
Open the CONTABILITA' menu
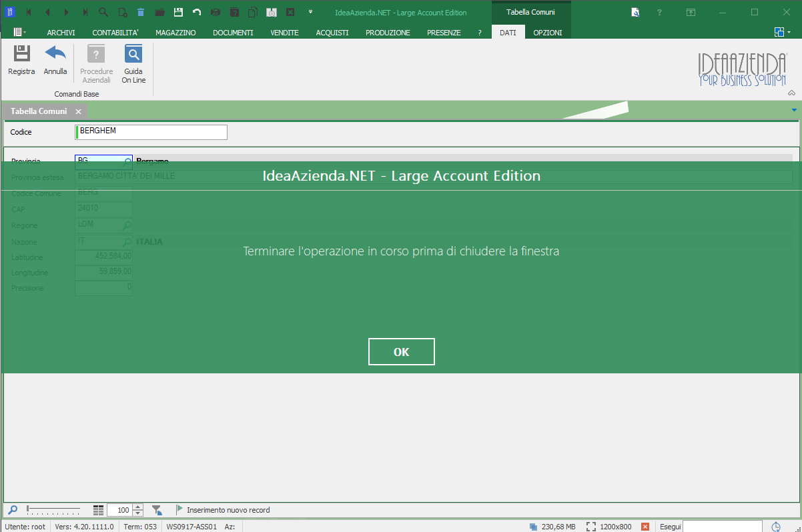coord(115,33)
